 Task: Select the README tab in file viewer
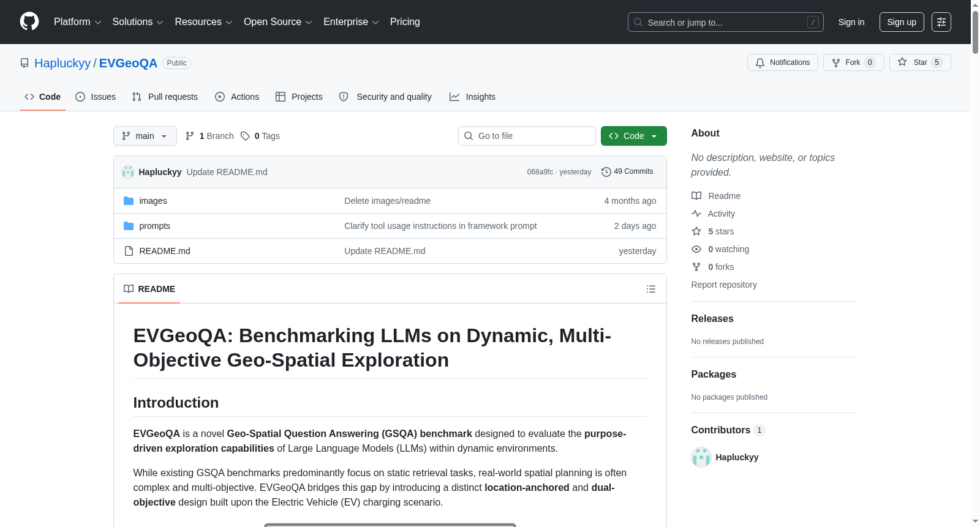click(149, 289)
